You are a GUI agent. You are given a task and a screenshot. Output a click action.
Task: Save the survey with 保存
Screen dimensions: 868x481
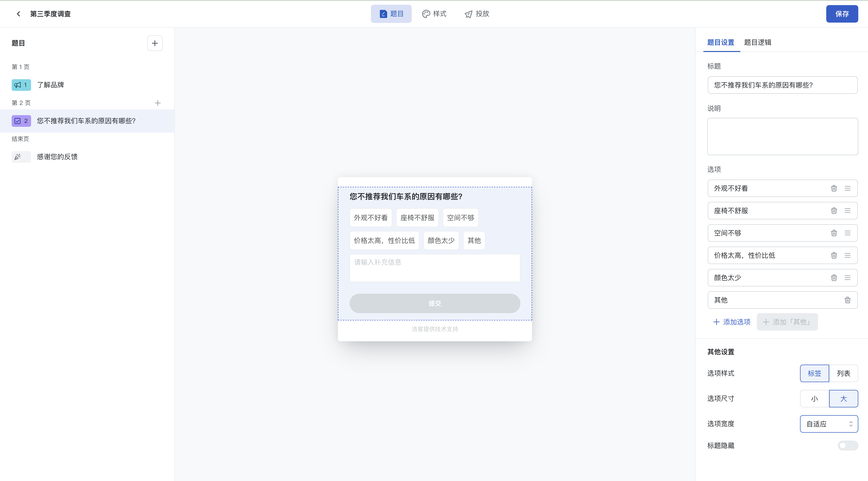tap(842, 14)
